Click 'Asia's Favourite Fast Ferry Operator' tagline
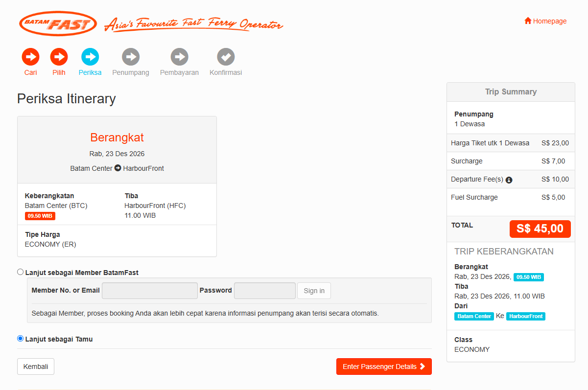 [x=193, y=24]
